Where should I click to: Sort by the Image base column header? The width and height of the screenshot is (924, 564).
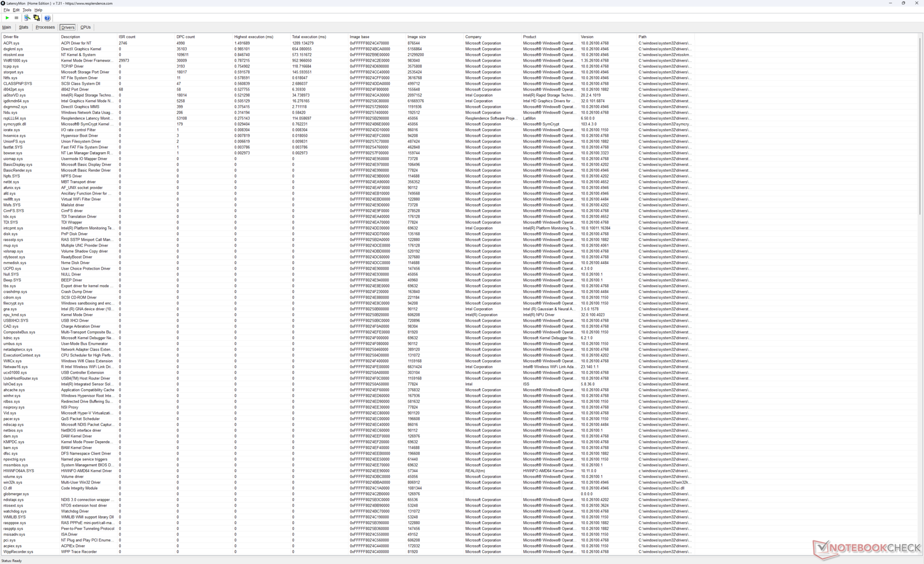pyautogui.click(x=377, y=37)
